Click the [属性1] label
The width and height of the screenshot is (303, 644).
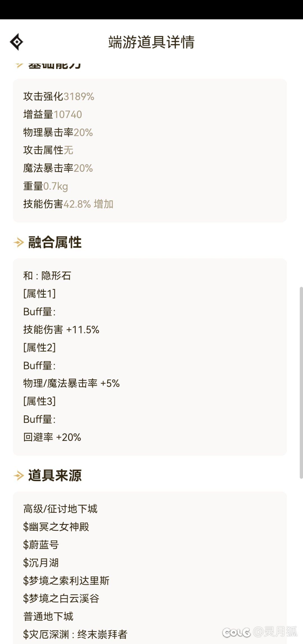40,294
